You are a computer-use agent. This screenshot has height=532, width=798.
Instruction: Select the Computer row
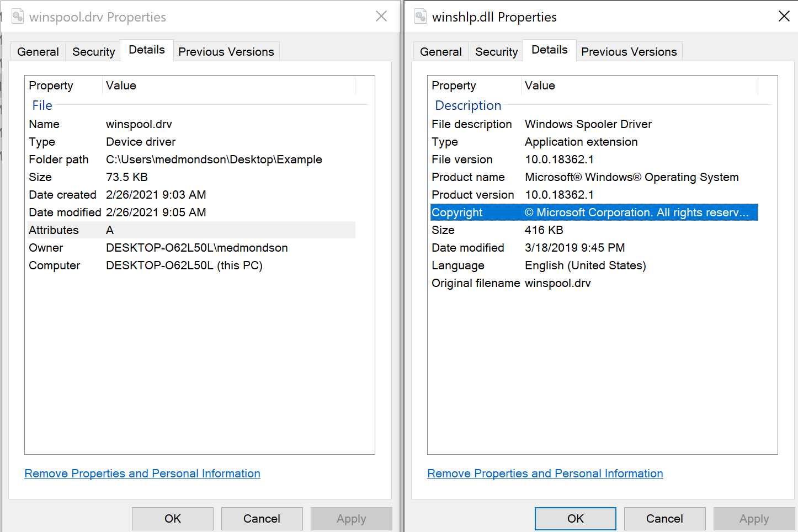coord(191,265)
